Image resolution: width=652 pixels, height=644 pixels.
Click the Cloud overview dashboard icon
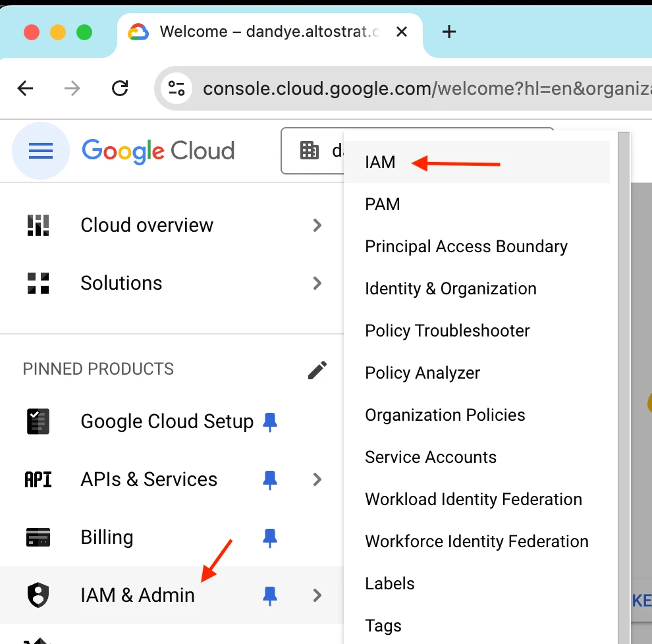click(38, 225)
